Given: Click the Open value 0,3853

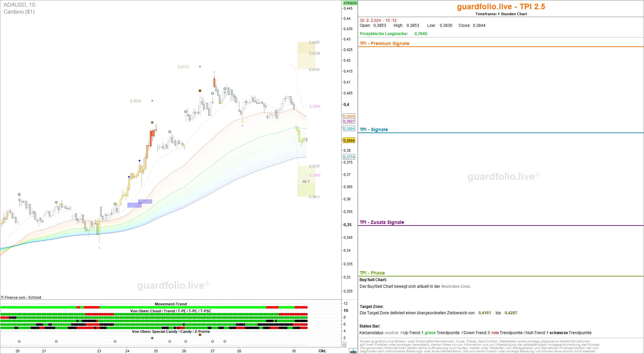Looking at the screenshot, I should [379, 25].
